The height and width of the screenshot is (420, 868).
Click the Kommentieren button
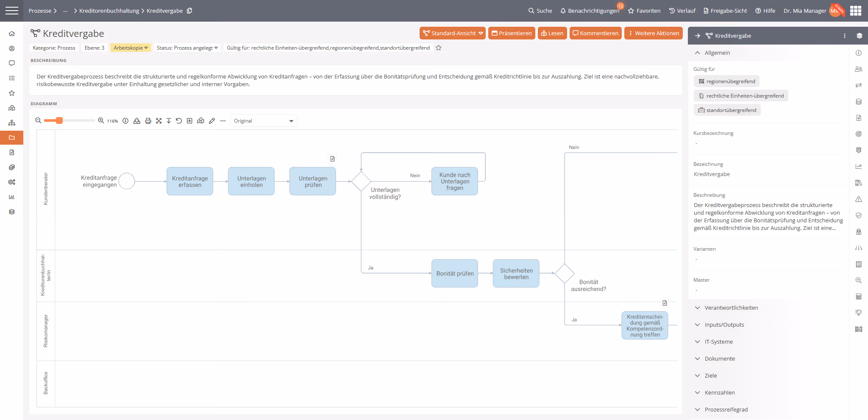[595, 33]
